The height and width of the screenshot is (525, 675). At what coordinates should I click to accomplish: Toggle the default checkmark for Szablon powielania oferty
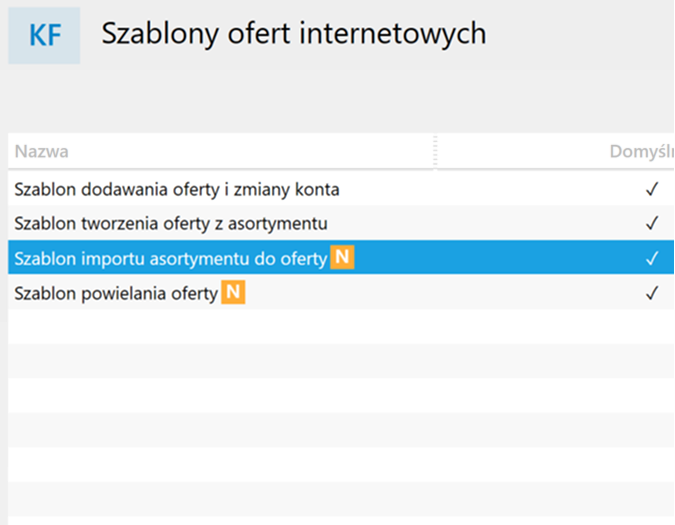[652, 293]
